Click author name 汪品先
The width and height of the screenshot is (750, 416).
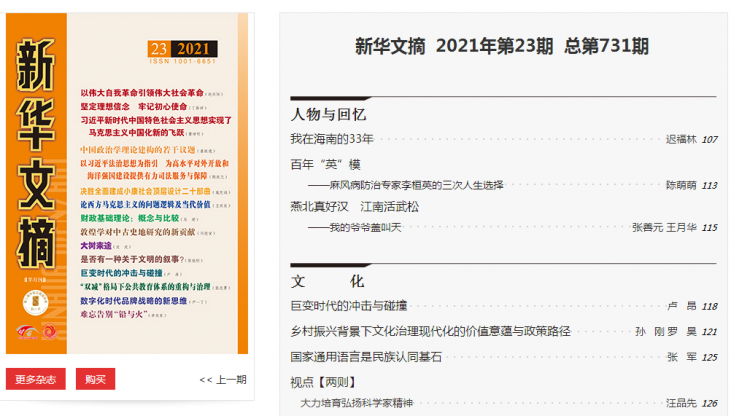pos(681,404)
